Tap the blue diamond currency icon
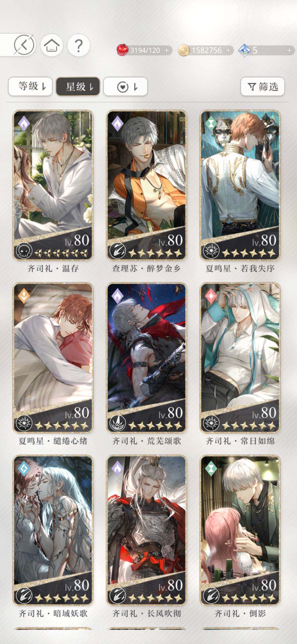This screenshot has height=644, width=297. (x=244, y=51)
